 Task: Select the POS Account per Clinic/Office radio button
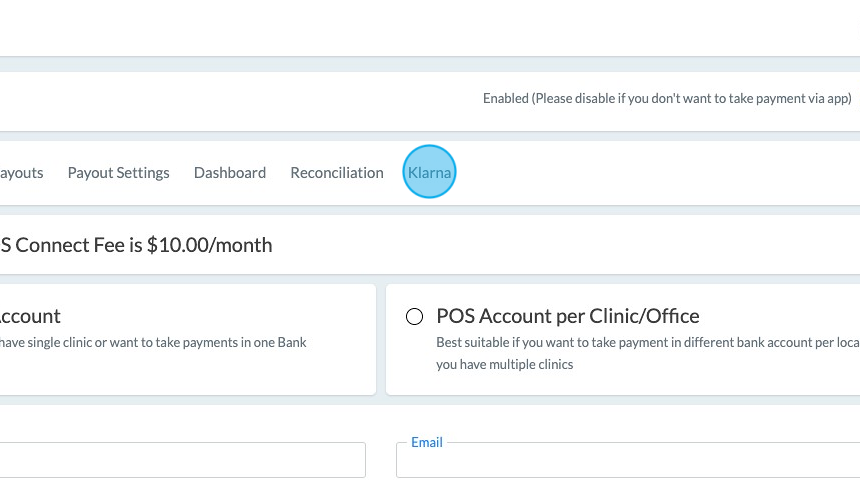[x=415, y=317]
